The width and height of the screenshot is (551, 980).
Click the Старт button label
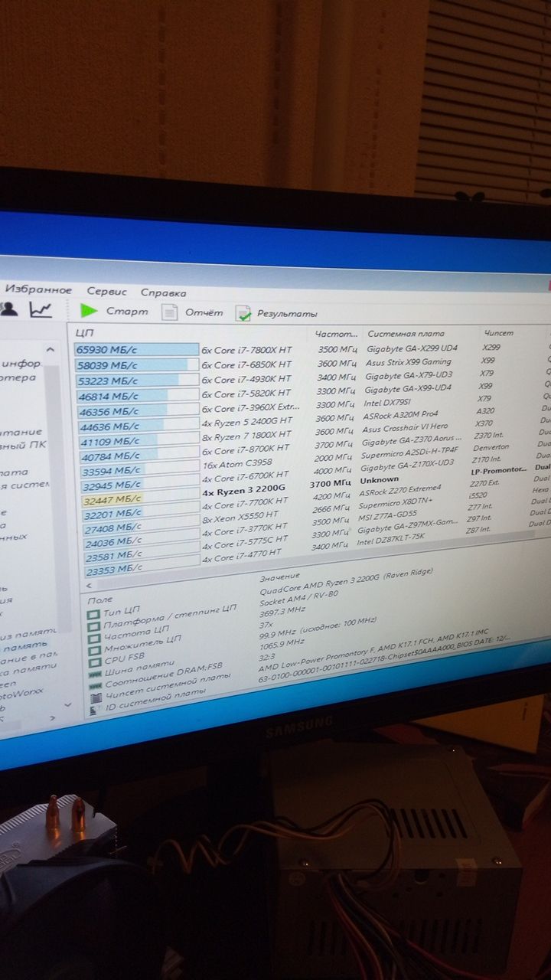pyautogui.click(x=127, y=312)
